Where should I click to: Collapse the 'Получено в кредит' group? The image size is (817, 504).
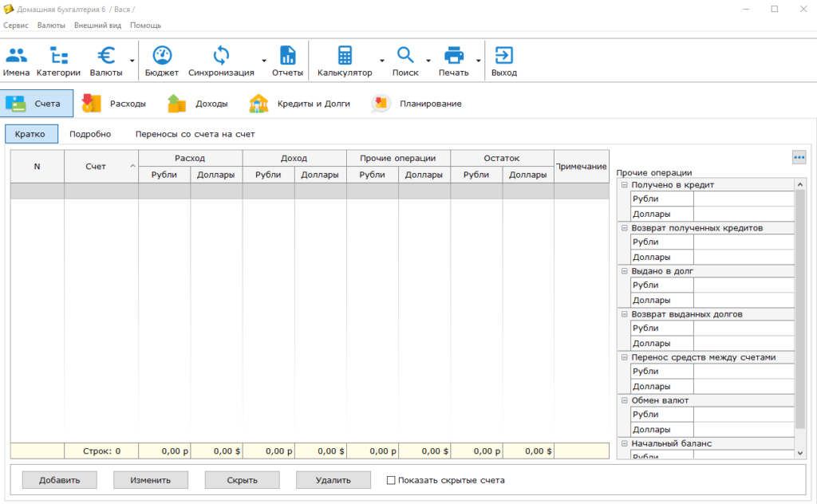pos(625,185)
